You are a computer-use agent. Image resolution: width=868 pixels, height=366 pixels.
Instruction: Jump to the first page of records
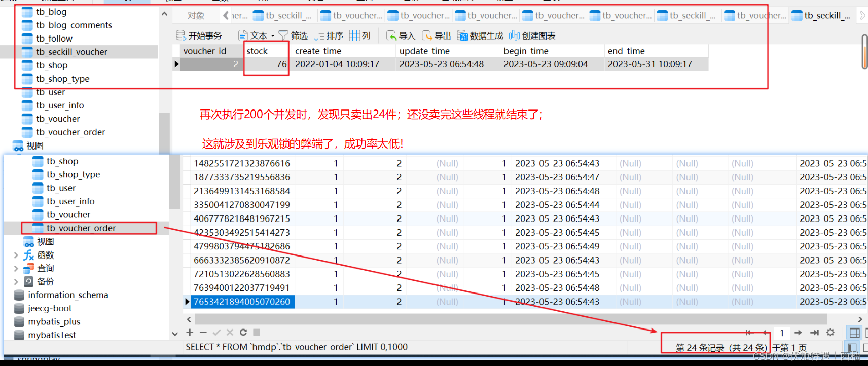pyautogui.click(x=749, y=333)
